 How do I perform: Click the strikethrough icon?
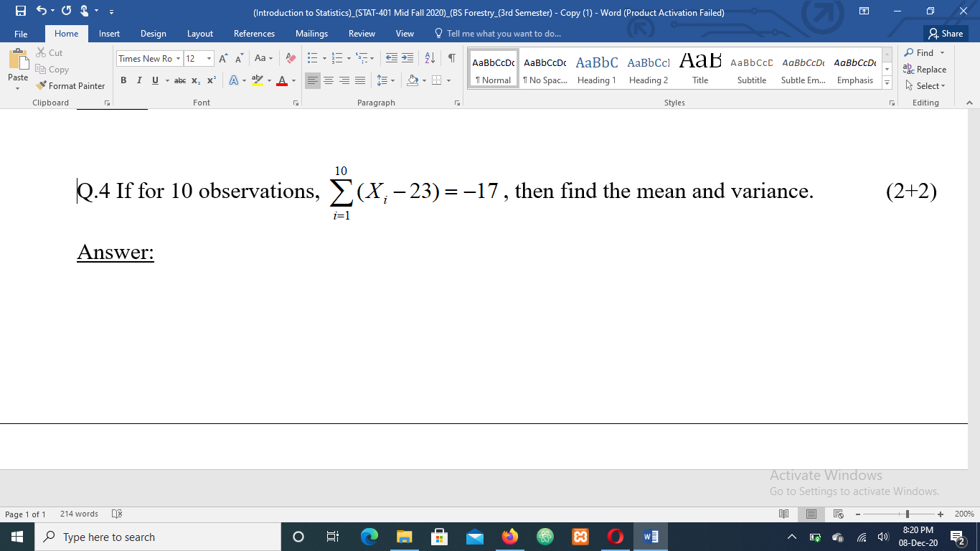pyautogui.click(x=180, y=80)
